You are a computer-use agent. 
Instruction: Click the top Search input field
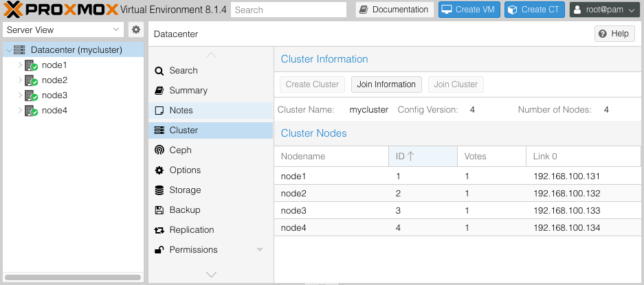(289, 10)
